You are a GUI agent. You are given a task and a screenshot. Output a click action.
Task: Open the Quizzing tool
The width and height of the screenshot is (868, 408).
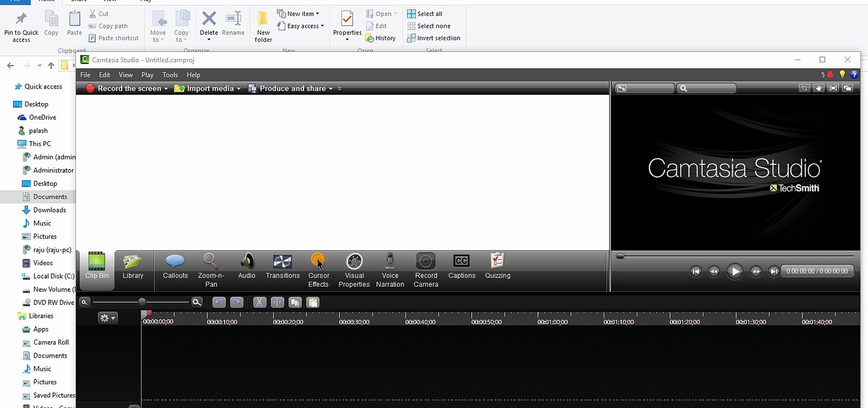click(x=498, y=266)
